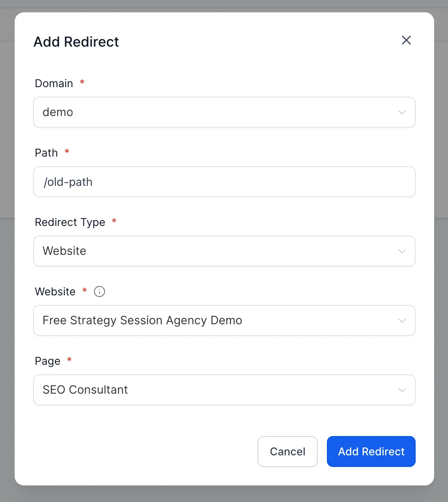Click the Redirect Type field label
Screen dimensions: 448x502
point(70,222)
